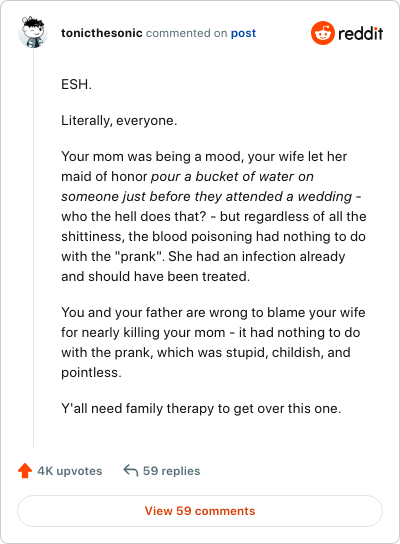The height and width of the screenshot is (544, 400).
Task: Upvote with the orange up arrow
Action: [x=25, y=471]
